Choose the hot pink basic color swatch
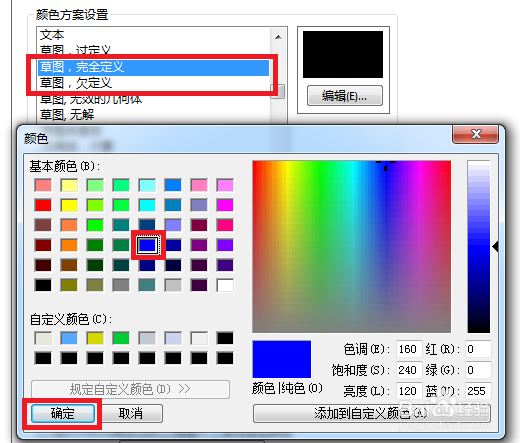The height and width of the screenshot is (443, 520). pyautogui.click(x=225, y=225)
